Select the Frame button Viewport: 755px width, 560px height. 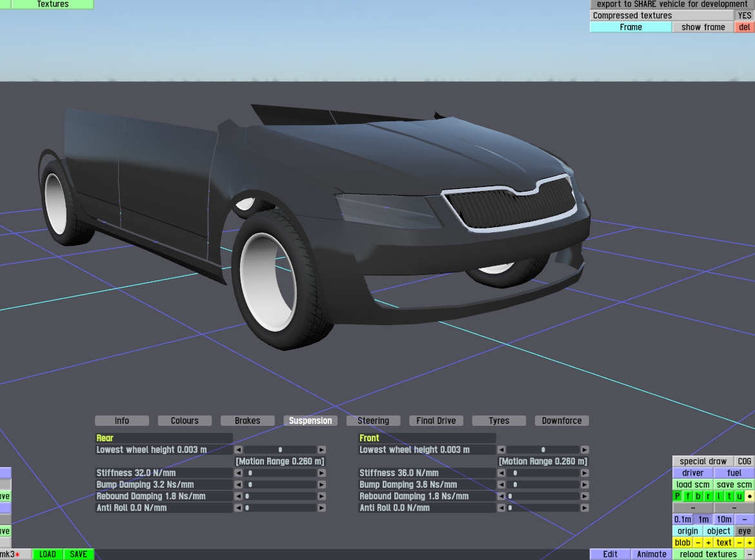tap(630, 27)
